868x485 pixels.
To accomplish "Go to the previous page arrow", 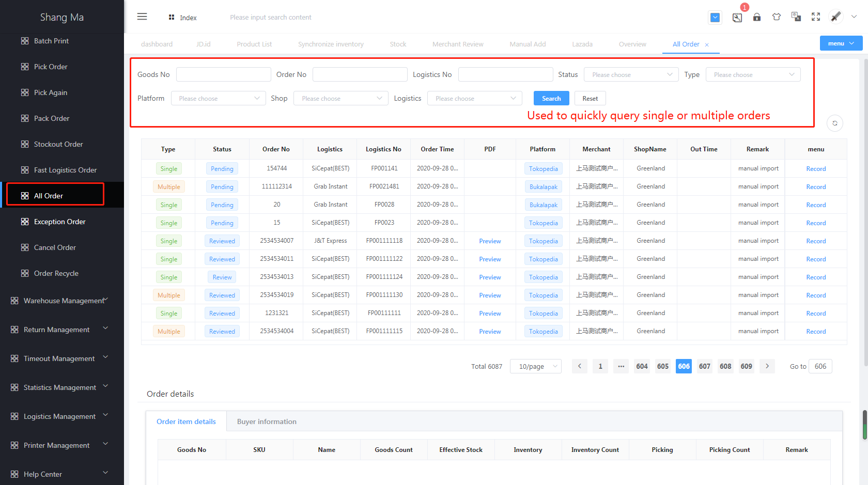I will (580, 366).
